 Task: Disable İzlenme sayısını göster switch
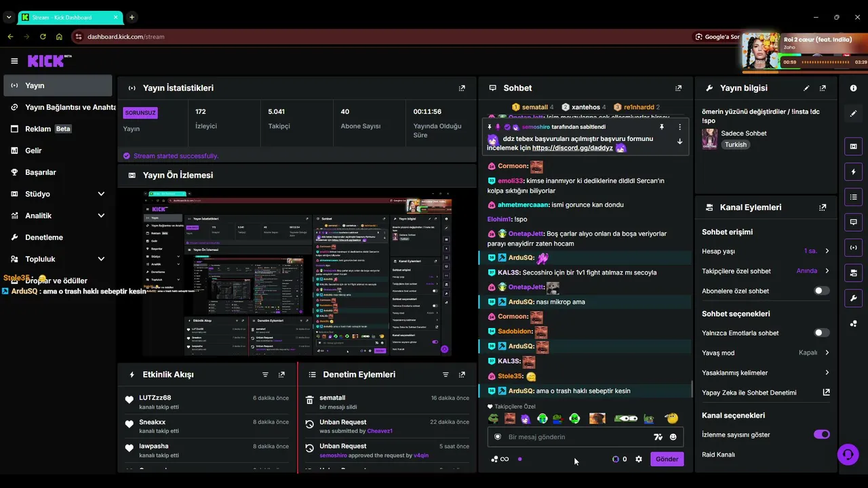(821, 434)
